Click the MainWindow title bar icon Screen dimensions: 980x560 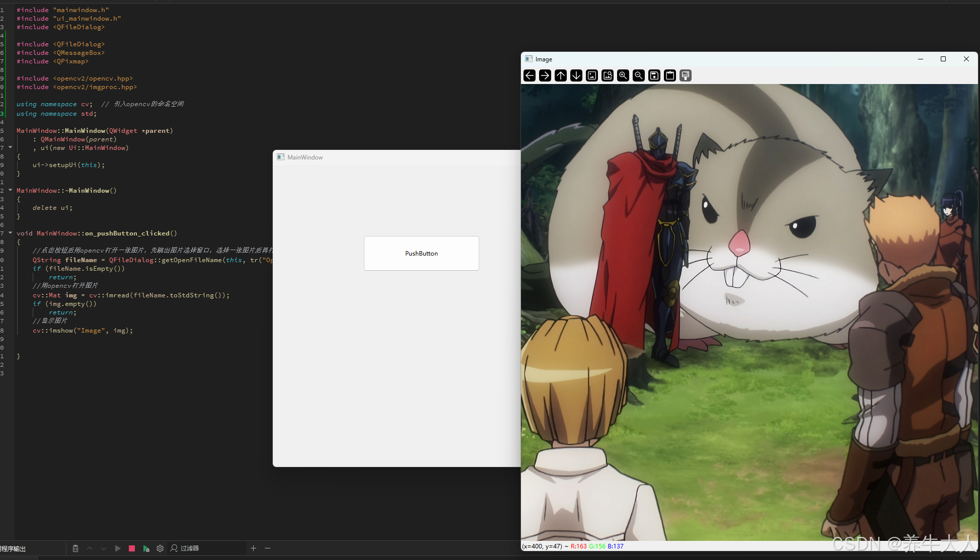coord(281,157)
